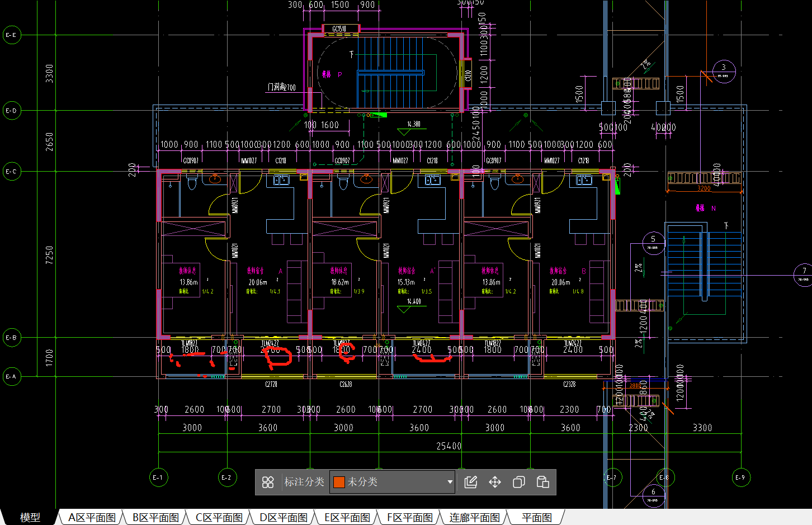Click the paste annotation icon

[x=542, y=482]
